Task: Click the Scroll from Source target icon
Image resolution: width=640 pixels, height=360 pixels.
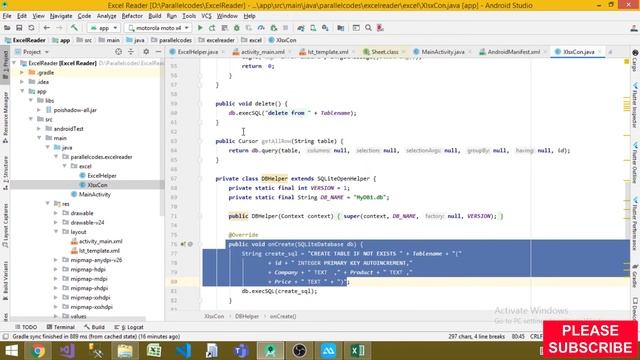Action: (118, 52)
